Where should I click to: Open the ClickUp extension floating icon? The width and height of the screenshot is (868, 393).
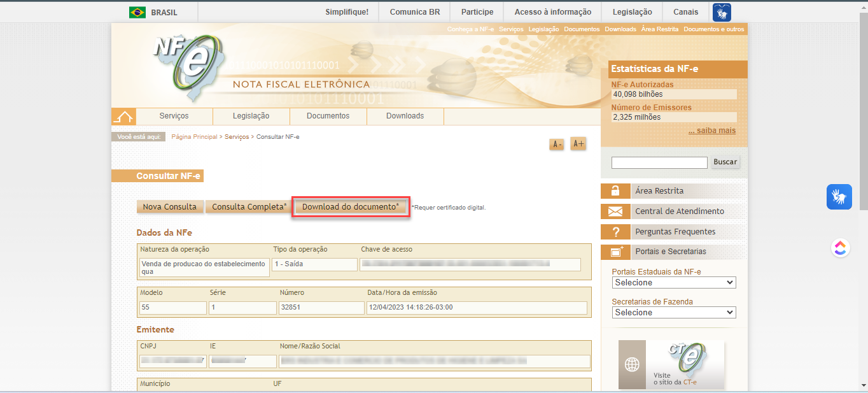pos(841,248)
